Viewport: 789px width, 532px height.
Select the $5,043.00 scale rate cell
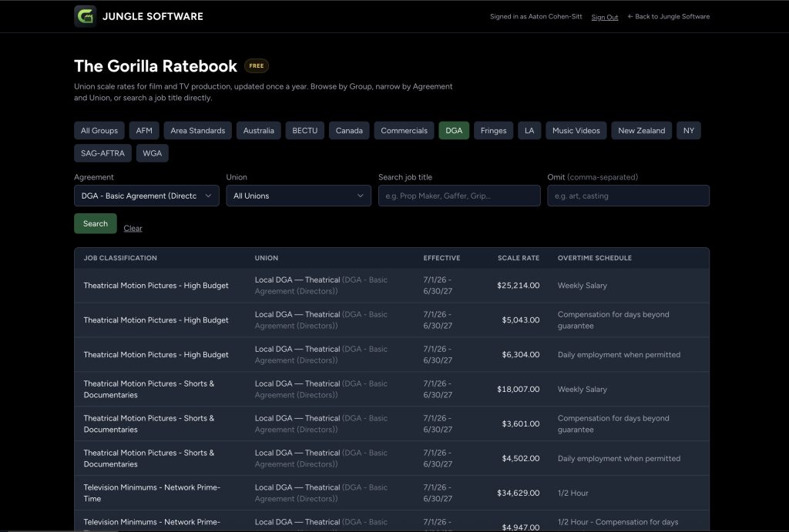pos(521,320)
